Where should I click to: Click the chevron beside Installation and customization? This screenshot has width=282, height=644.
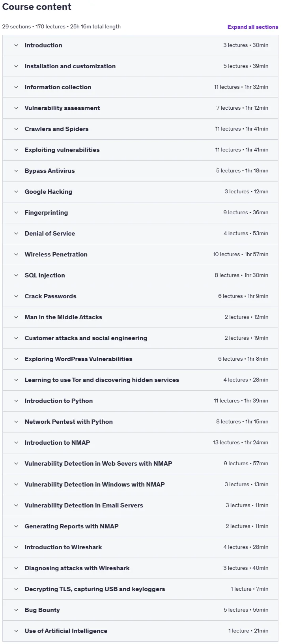[x=16, y=66]
